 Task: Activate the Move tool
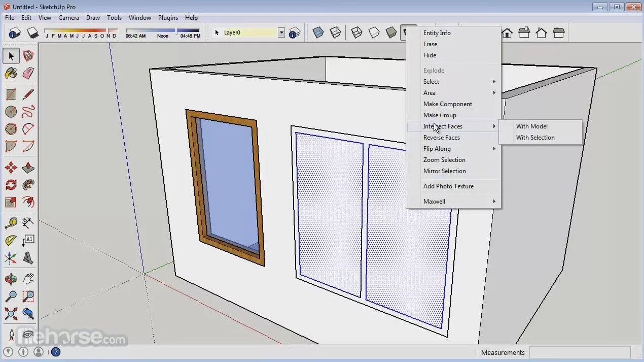tap(11, 168)
